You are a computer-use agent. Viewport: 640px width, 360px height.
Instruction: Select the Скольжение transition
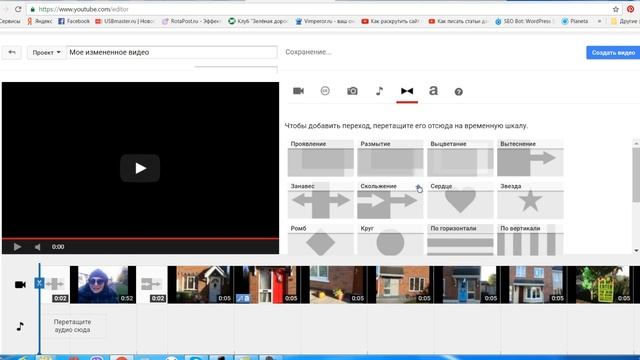(x=390, y=200)
